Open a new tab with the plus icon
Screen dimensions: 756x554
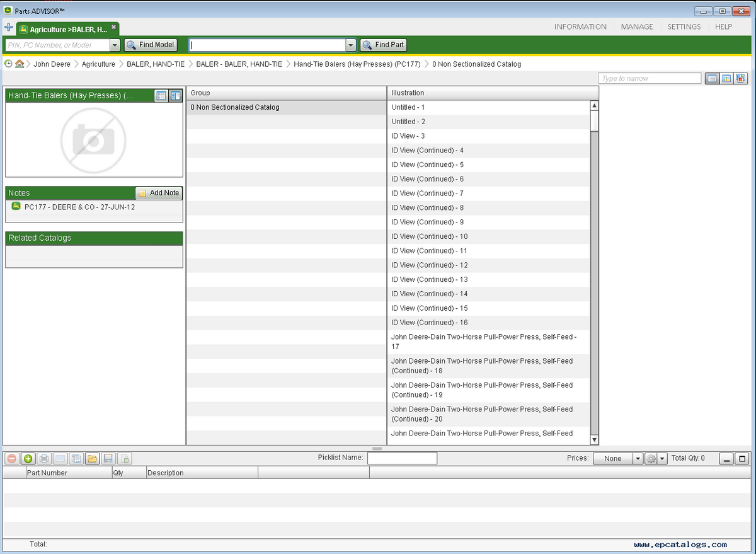[x=8, y=28]
